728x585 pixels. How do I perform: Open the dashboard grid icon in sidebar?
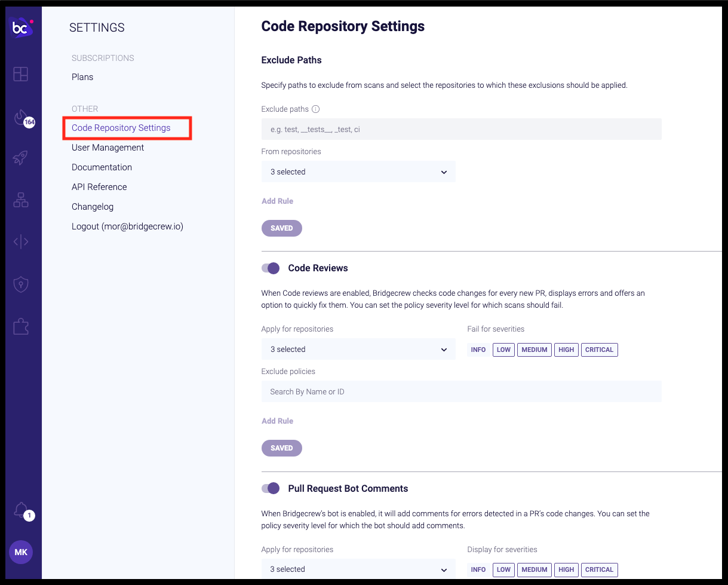[21, 74]
